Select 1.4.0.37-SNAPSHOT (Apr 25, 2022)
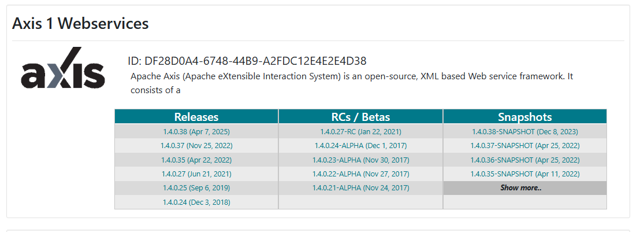 (525, 146)
